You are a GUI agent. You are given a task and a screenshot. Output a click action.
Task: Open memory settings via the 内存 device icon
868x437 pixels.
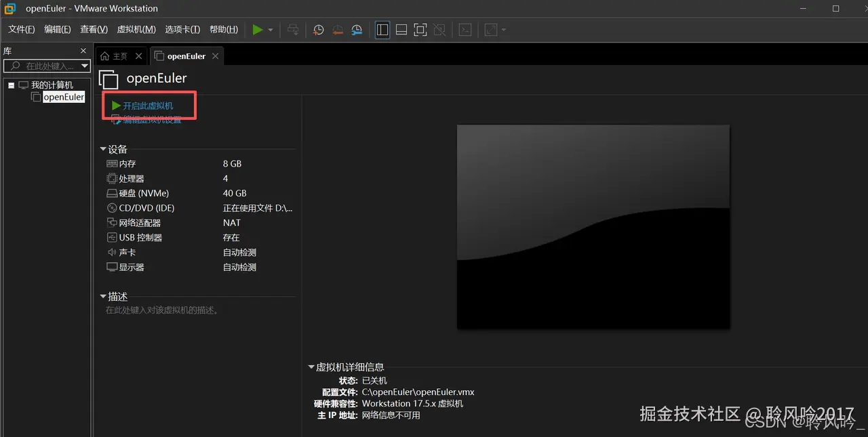point(112,163)
